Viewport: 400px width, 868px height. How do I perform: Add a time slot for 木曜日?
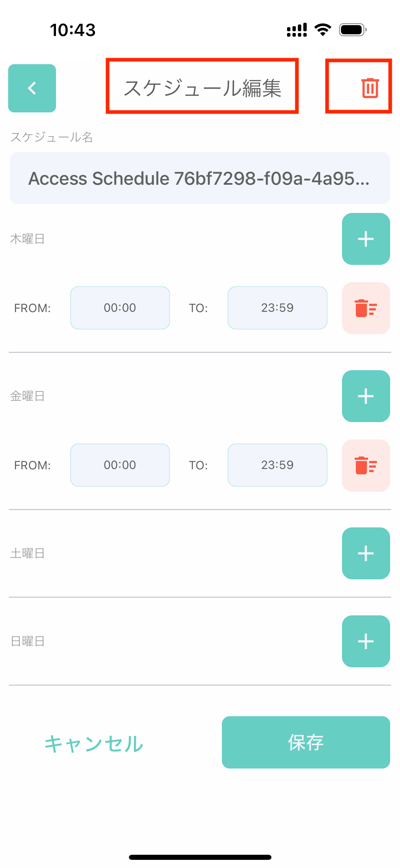366,239
